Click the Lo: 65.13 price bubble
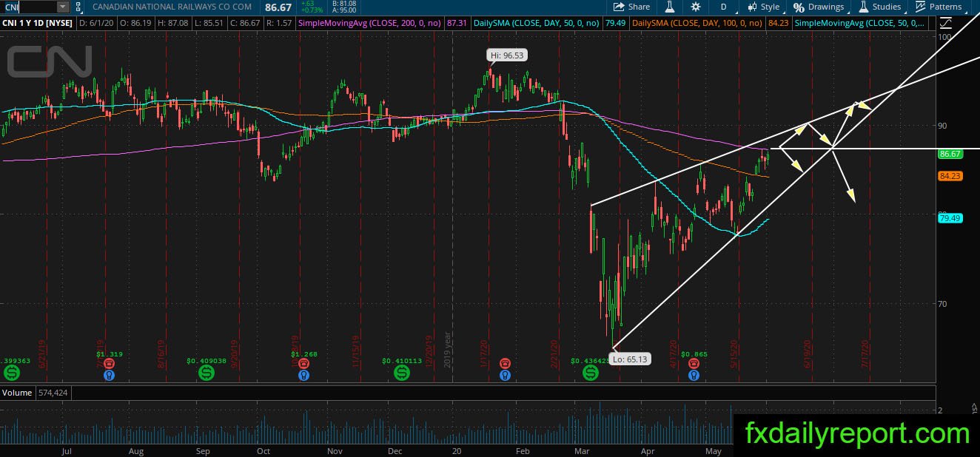Screen dimensions: 980x457 (x=630, y=359)
